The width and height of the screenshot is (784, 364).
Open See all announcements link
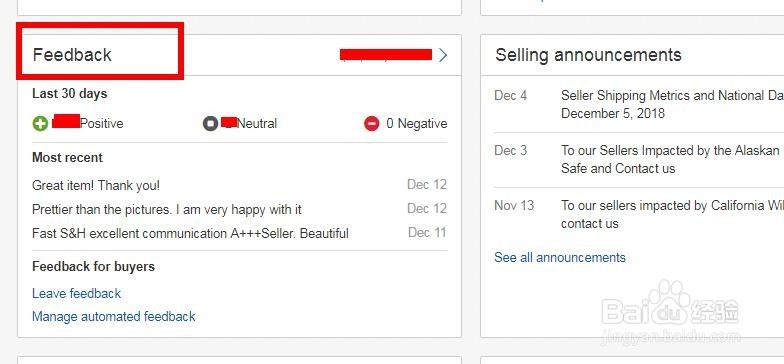(x=560, y=258)
